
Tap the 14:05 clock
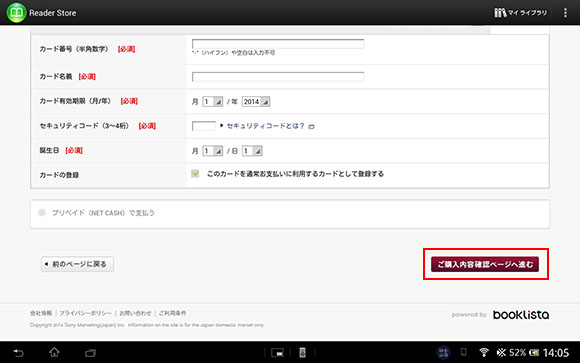click(556, 353)
